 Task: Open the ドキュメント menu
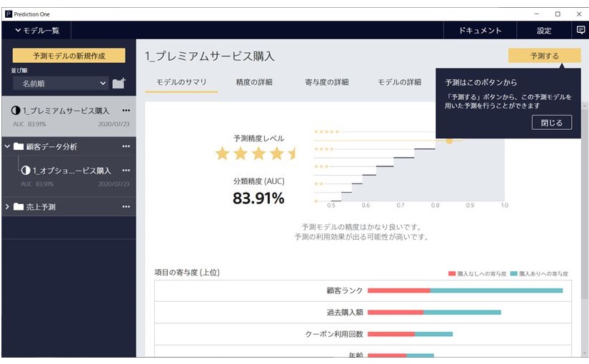coord(480,31)
